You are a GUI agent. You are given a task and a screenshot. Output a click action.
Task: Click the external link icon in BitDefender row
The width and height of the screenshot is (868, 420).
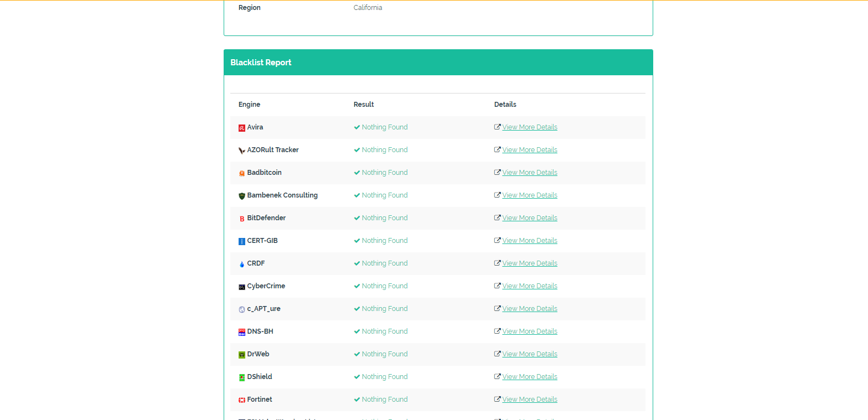pyautogui.click(x=498, y=218)
